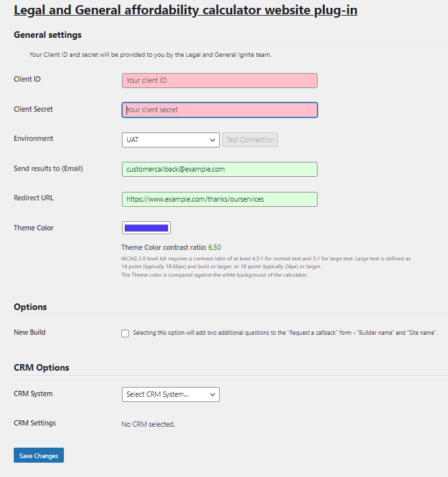Open the Environment UAT dropdown

170,140
